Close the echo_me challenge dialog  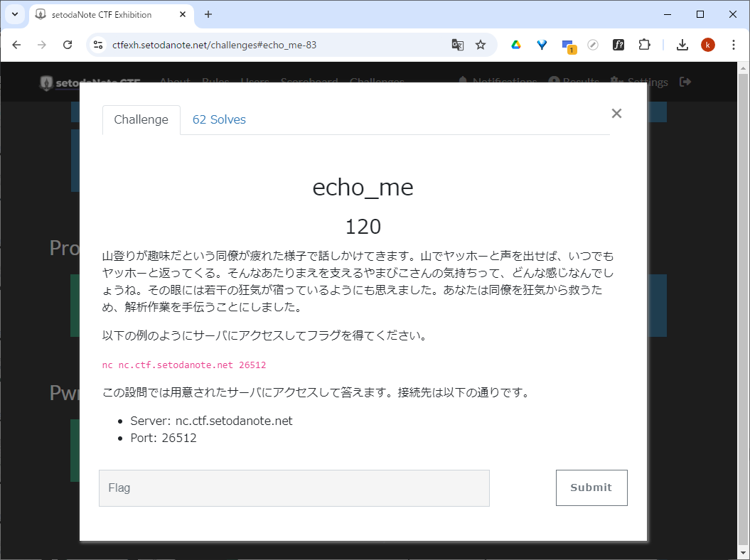tap(616, 113)
